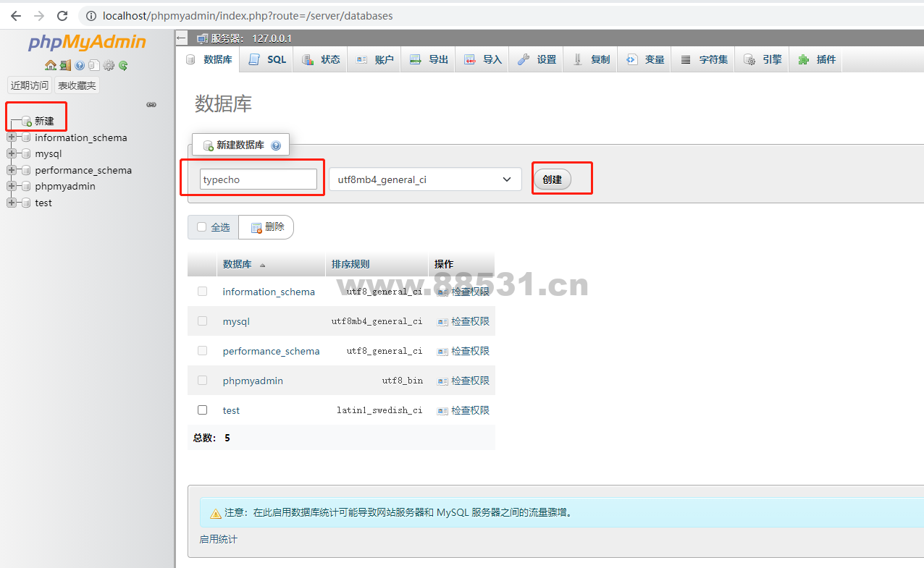Click the 删除 button
This screenshot has width=924, height=568.
click(266, 227)
